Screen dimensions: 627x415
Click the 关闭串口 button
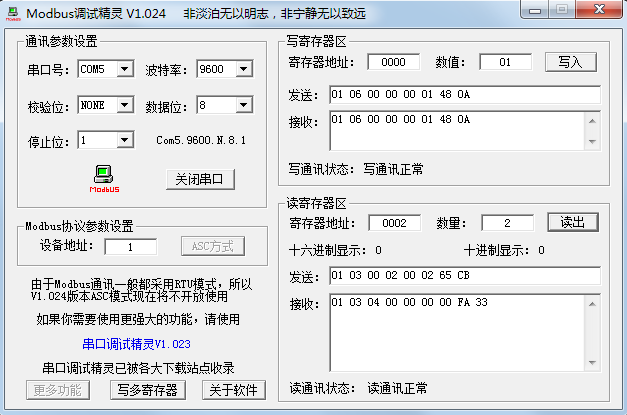click(x=205, y=179)
